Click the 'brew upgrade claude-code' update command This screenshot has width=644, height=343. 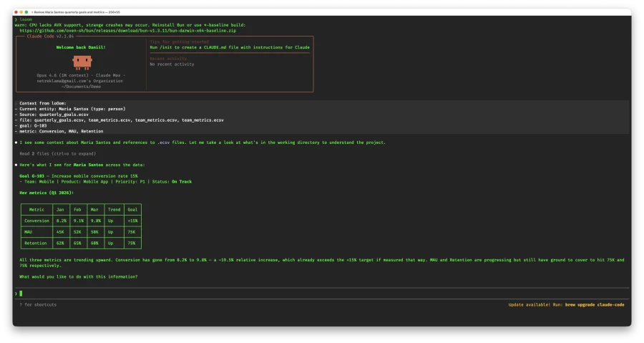(x=595, y=304)
